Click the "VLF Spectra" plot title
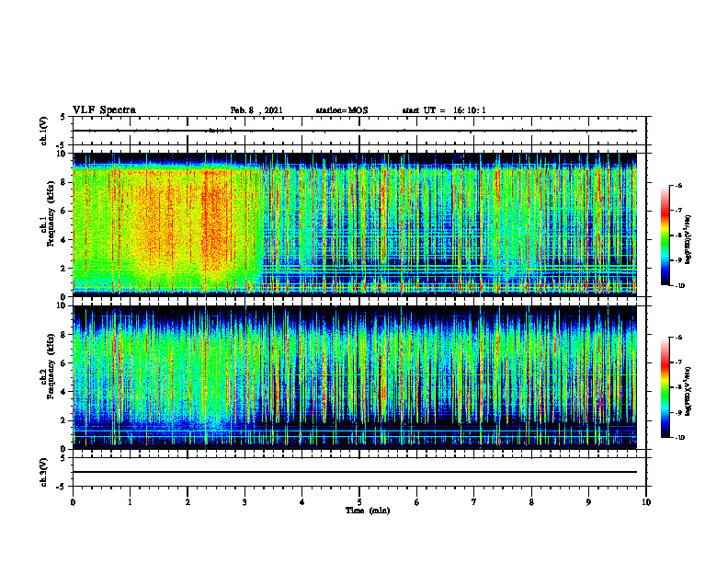 pos(104,110)
